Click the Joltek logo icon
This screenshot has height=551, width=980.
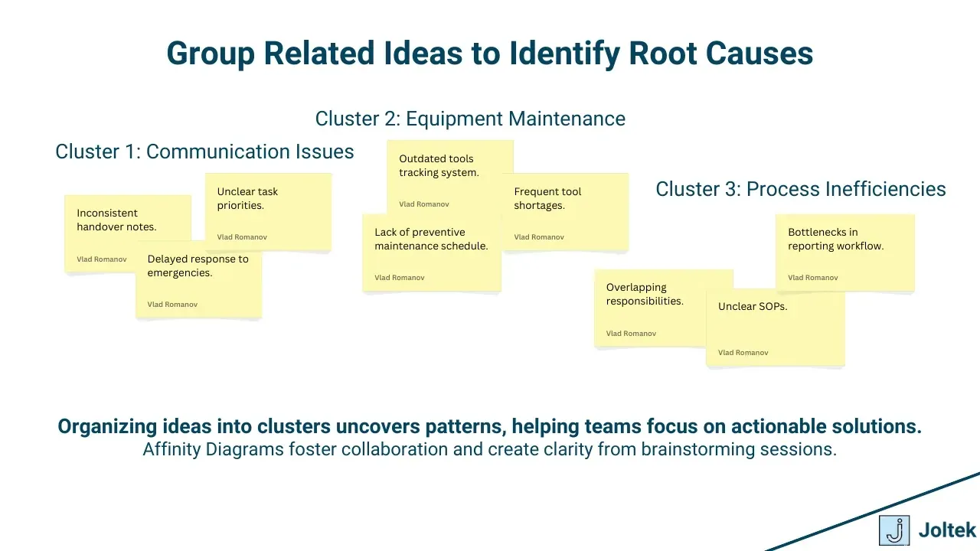click(894, 530)
